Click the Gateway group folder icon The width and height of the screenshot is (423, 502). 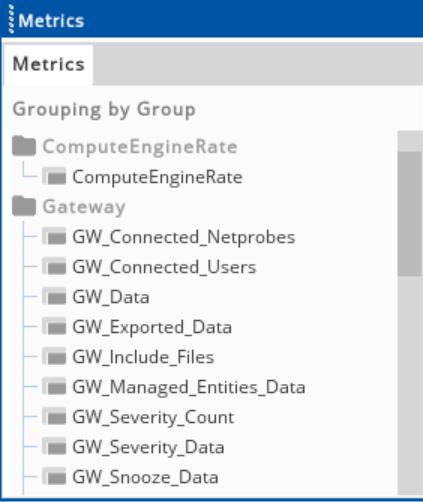coord(24,206)
